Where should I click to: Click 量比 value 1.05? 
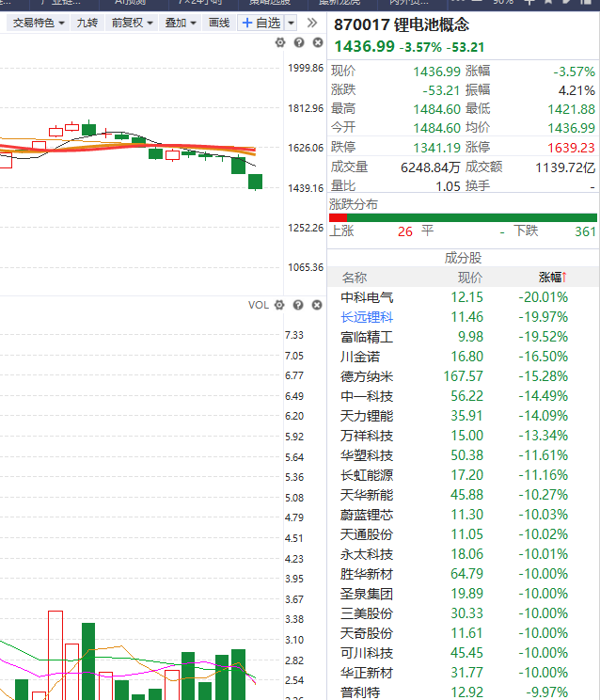(448, 186)
